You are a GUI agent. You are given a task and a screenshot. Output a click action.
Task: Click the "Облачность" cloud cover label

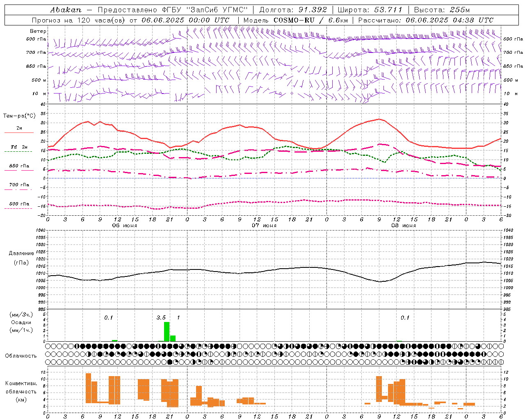(21, 356)
